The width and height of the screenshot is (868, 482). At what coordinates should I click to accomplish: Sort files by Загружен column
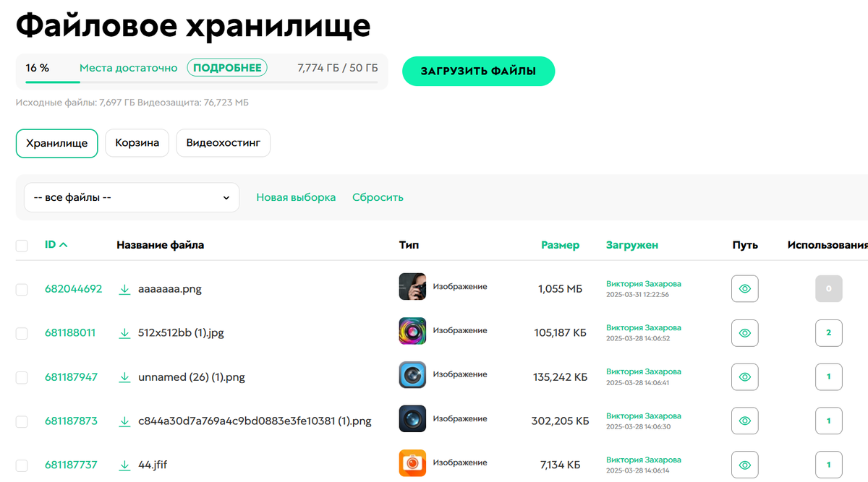(632, 245)
